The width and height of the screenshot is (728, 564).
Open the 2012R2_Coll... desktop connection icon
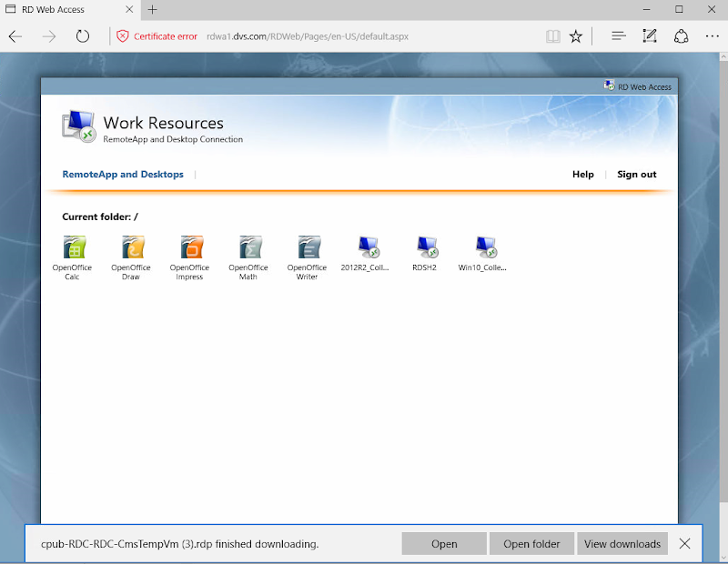click(369, 247)
